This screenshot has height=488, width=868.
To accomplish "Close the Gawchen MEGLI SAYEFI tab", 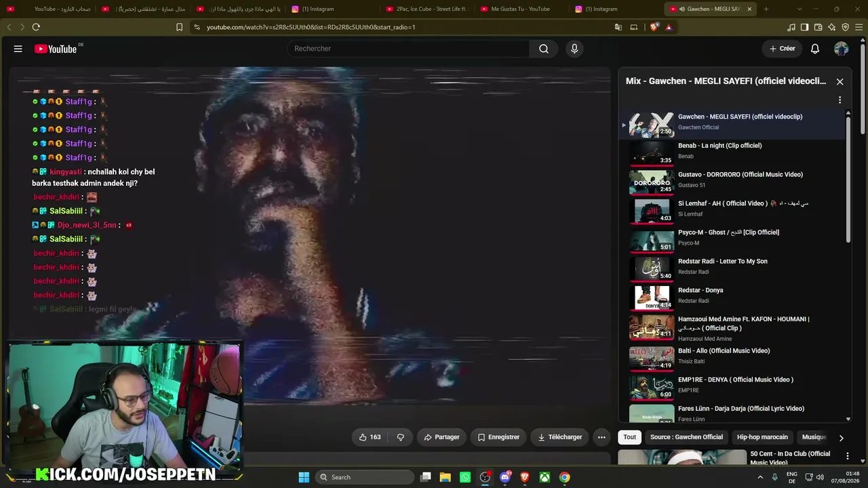I will point(749,9).
